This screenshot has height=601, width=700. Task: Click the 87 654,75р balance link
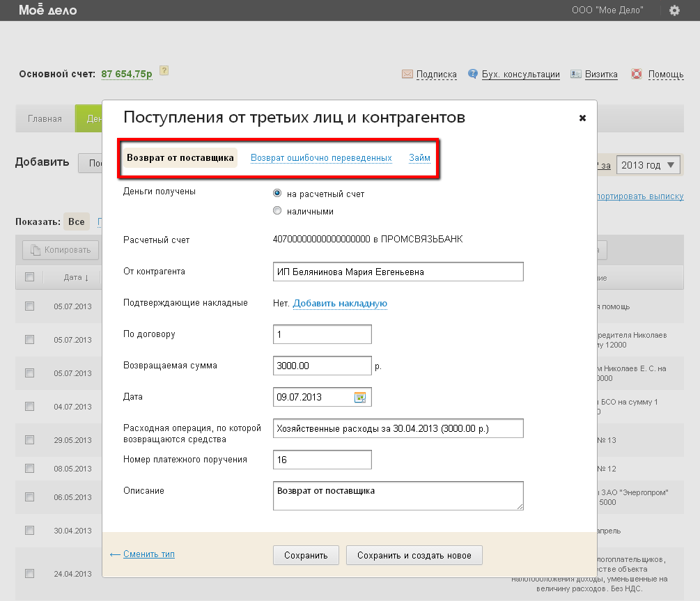(x=127, y=74)
